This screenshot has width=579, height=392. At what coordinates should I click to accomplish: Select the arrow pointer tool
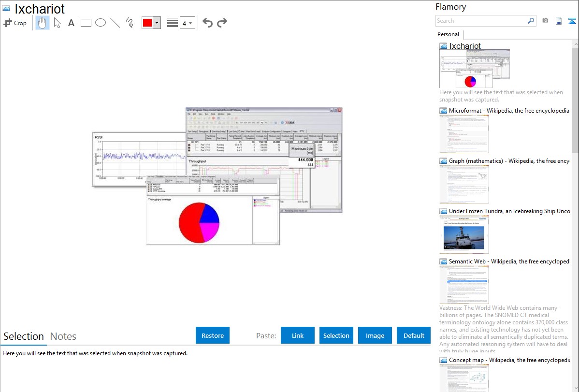(57, 23)
